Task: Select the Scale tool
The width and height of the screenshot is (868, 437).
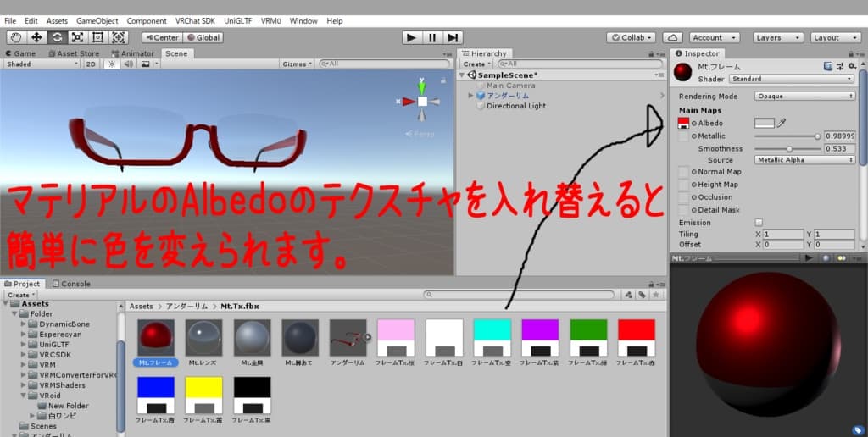Action: click(x=77, y=37)
